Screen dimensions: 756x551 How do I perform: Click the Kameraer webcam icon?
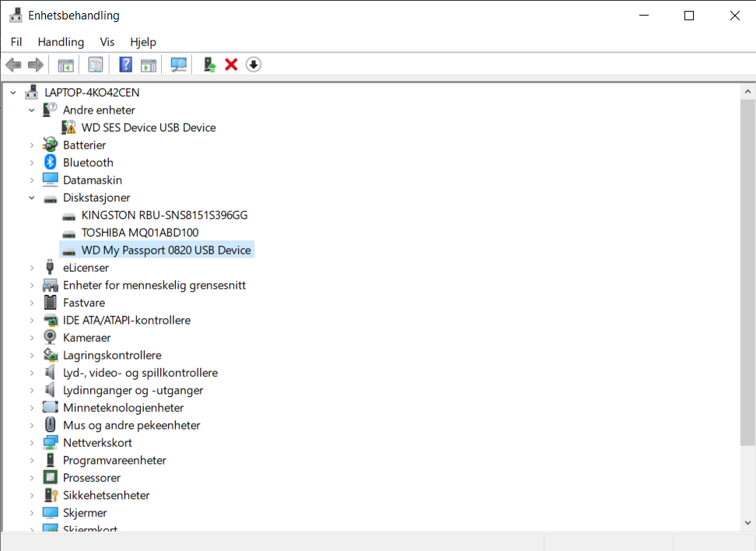50,337
